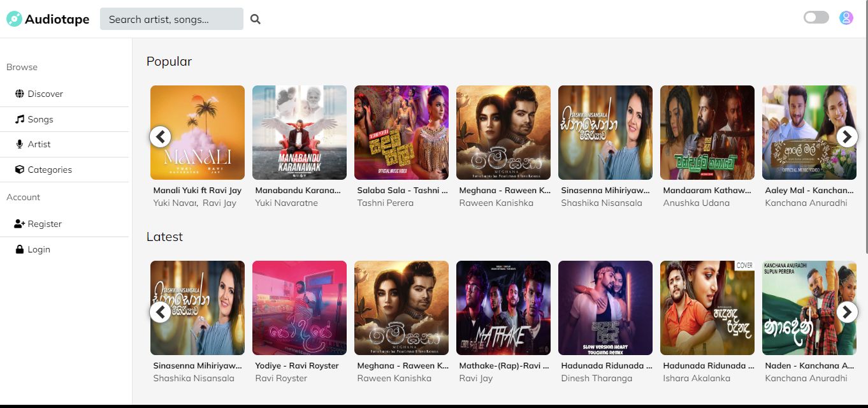The width and height of the screenshot is (868, 408).
Task: Open the user profile avatar icon
Action: [846, 18]
